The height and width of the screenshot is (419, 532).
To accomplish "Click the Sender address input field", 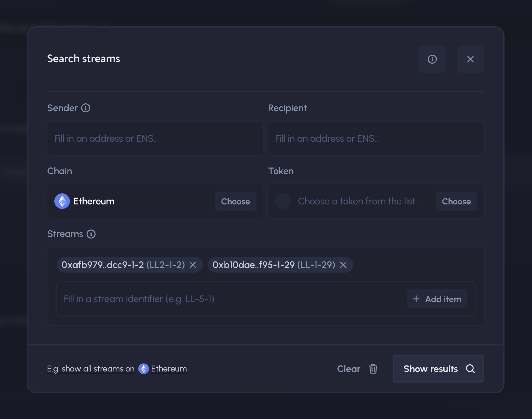I will pos(155,138).
